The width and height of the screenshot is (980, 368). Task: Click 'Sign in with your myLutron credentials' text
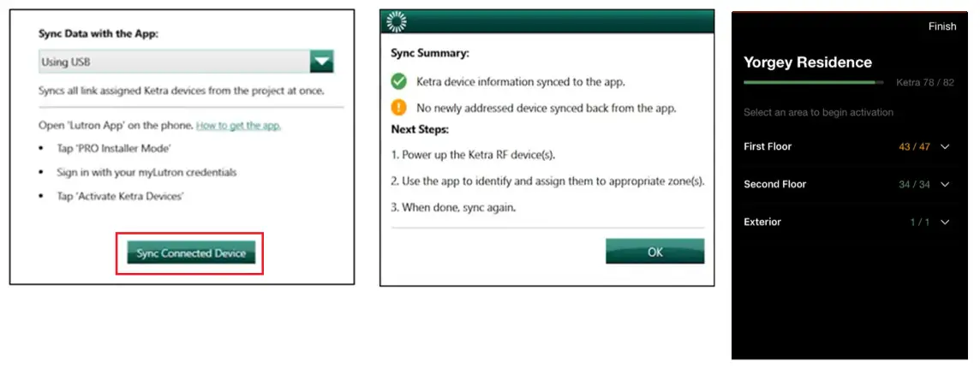pos(146,172)
